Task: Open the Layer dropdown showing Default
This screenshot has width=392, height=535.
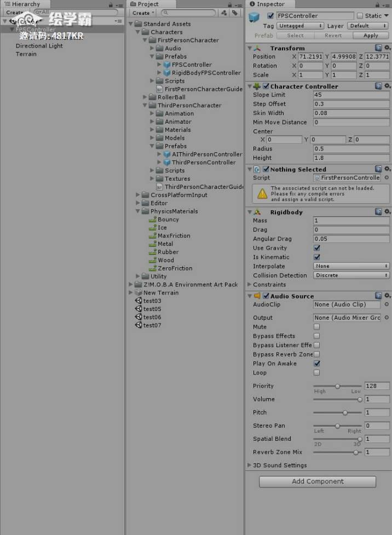Action: click(368, 26)
